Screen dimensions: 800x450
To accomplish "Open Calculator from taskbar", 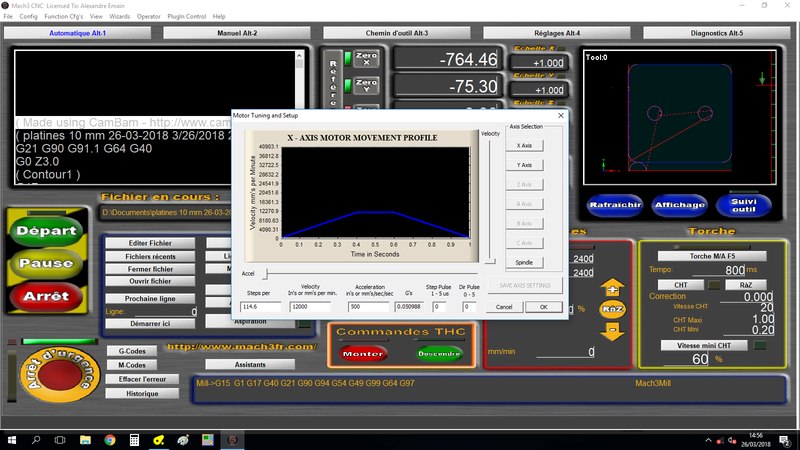I will pos(134,440).
